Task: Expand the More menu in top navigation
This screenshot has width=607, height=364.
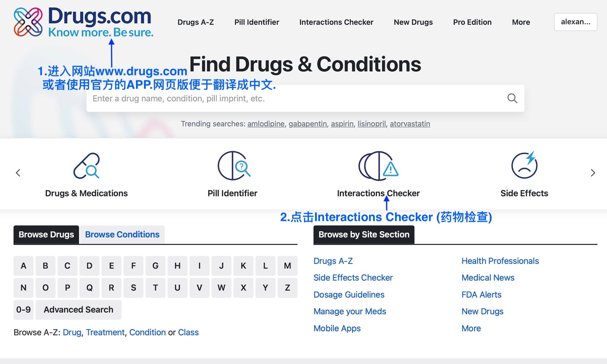Action: 521,22
